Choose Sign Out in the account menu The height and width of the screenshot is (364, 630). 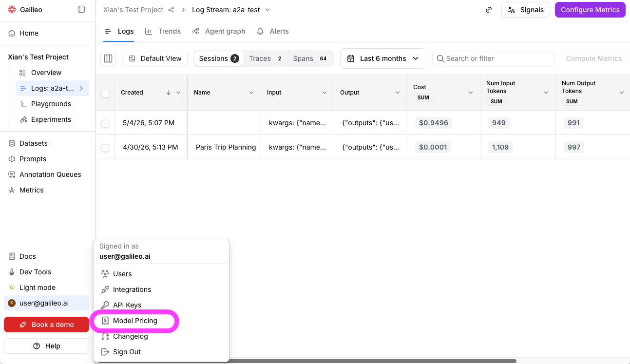coord(161,352)
